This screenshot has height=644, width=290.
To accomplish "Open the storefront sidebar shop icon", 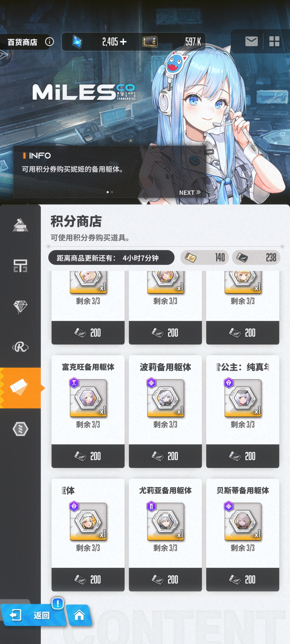I will (x=20, y=266).
